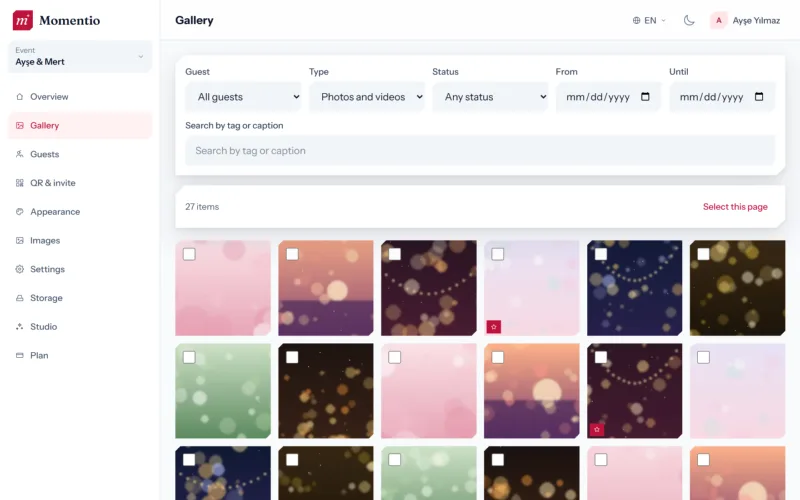
Task: Click the Momentio brand name
Action: [x=69, y=20]
